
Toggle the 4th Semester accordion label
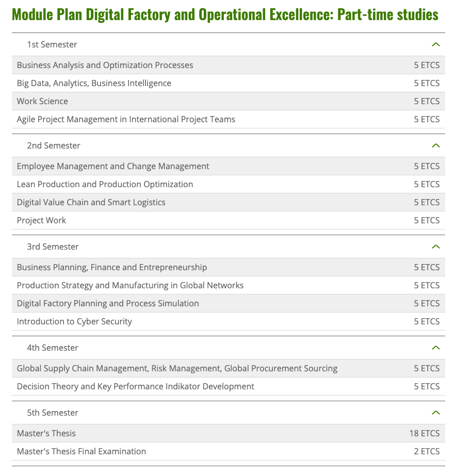pyautogui.click(x=53, y=348)
